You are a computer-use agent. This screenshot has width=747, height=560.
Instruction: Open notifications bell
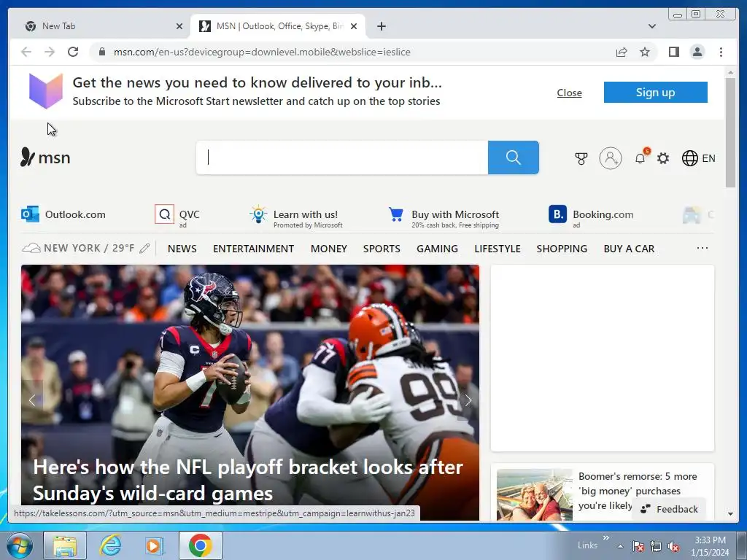click(x=640, y=157)
